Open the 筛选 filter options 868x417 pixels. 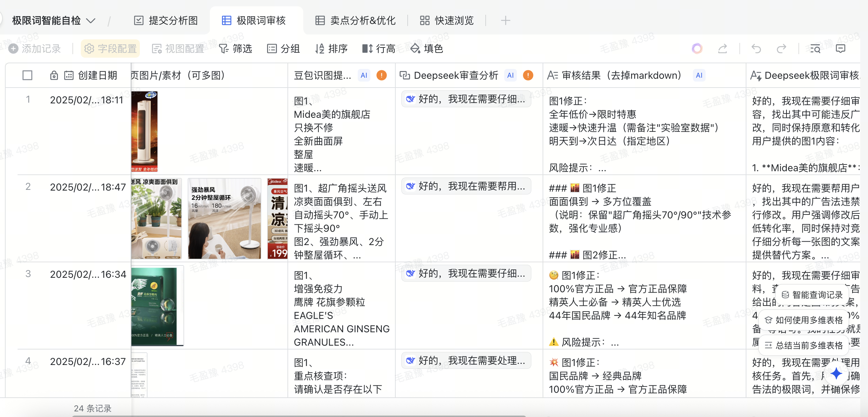235,49
